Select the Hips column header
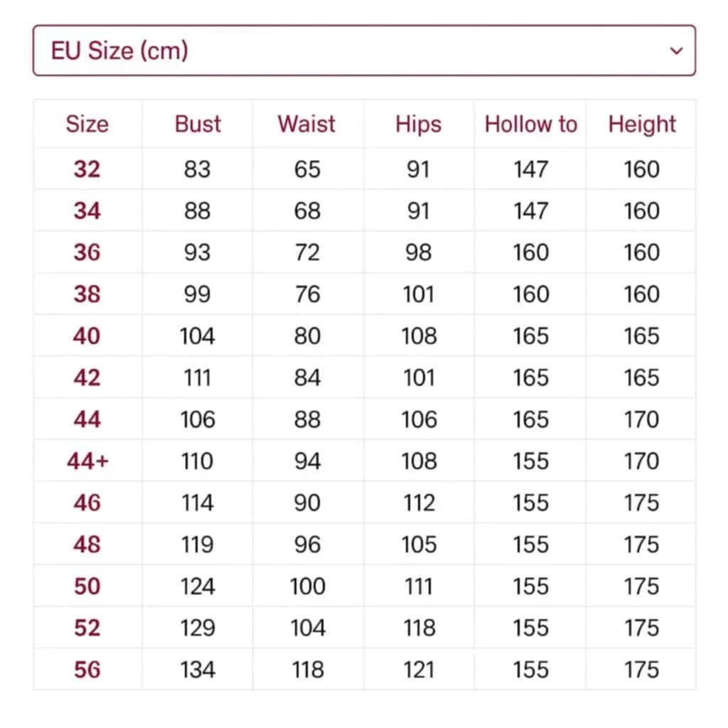728x728 pixels. pyautogui.click(x=418, y=124)
